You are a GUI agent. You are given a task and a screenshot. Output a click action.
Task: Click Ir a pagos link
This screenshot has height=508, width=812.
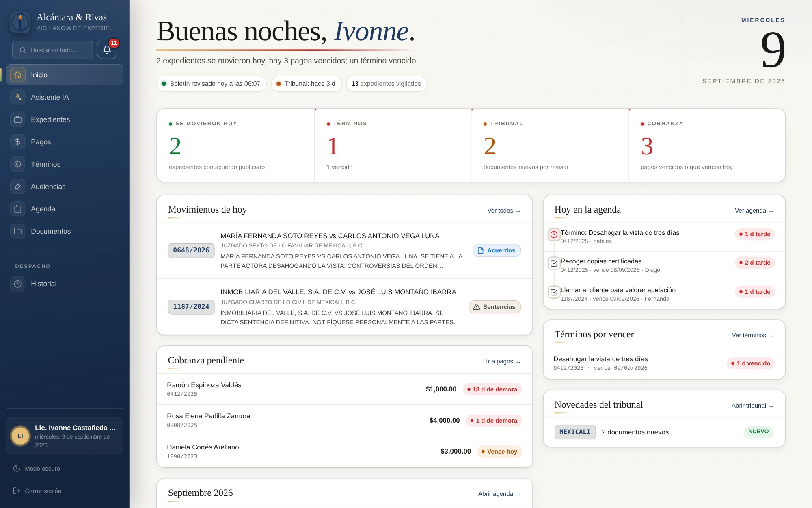click(503, 361)
